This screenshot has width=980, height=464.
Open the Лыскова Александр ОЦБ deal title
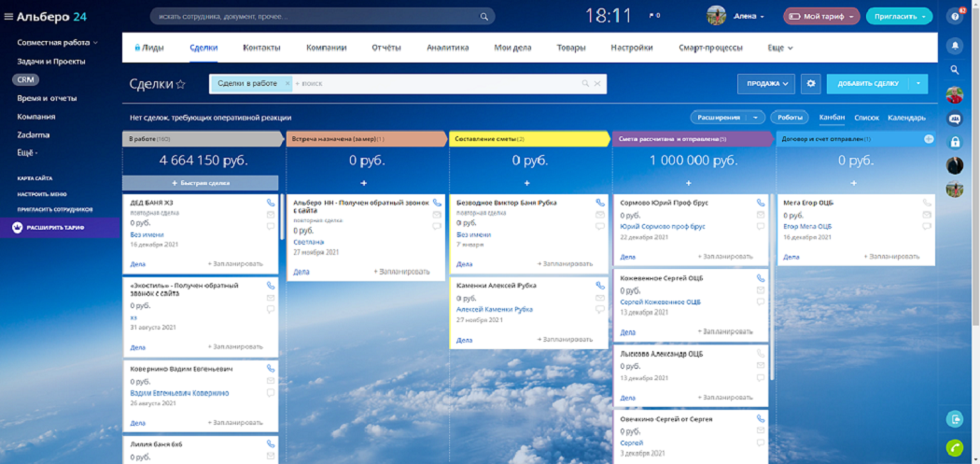662,353
